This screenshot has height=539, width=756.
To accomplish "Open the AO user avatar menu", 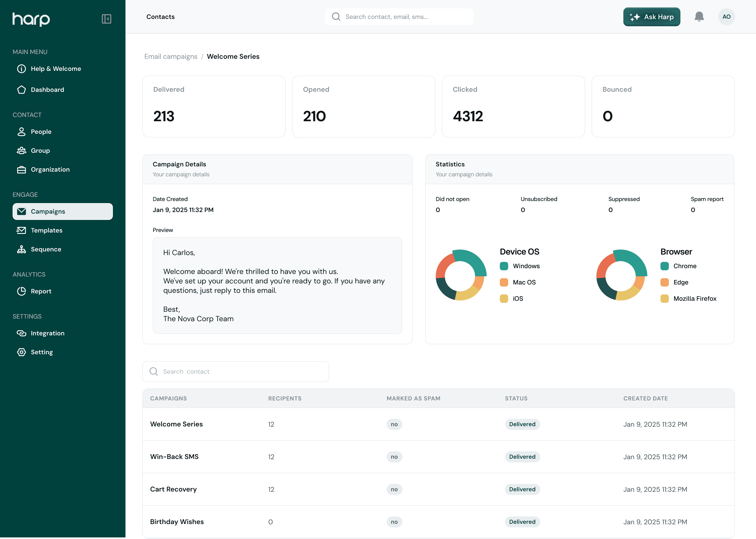I will [x=726, y=17].
